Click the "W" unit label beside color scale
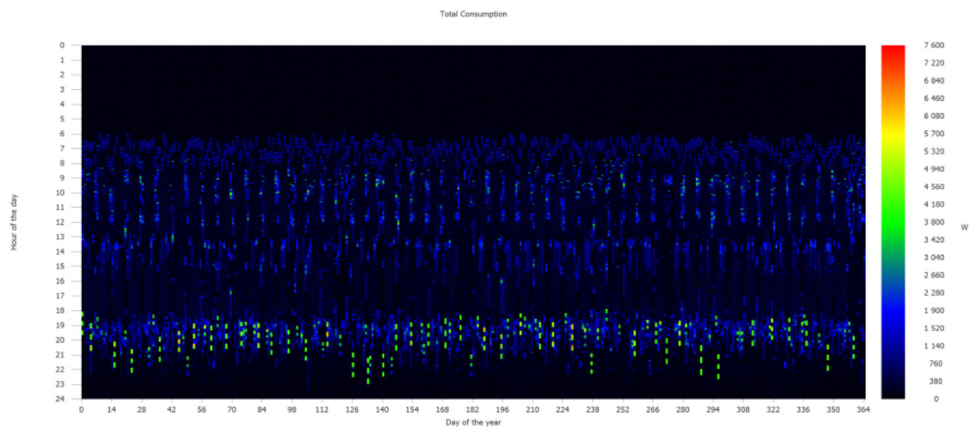Image resolution: width=980 pixels, height=434 pixels. 965,227
